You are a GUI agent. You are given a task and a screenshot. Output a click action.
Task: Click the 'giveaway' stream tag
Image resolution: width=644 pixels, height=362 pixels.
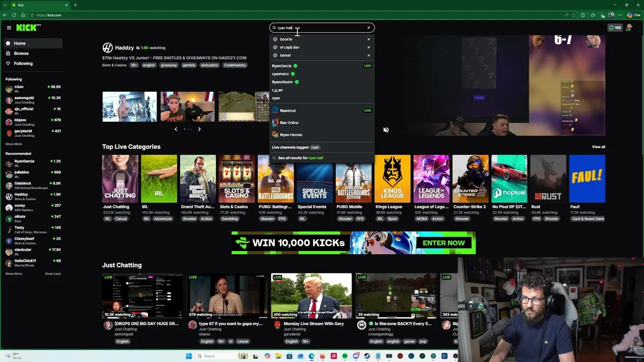[169, 65]
